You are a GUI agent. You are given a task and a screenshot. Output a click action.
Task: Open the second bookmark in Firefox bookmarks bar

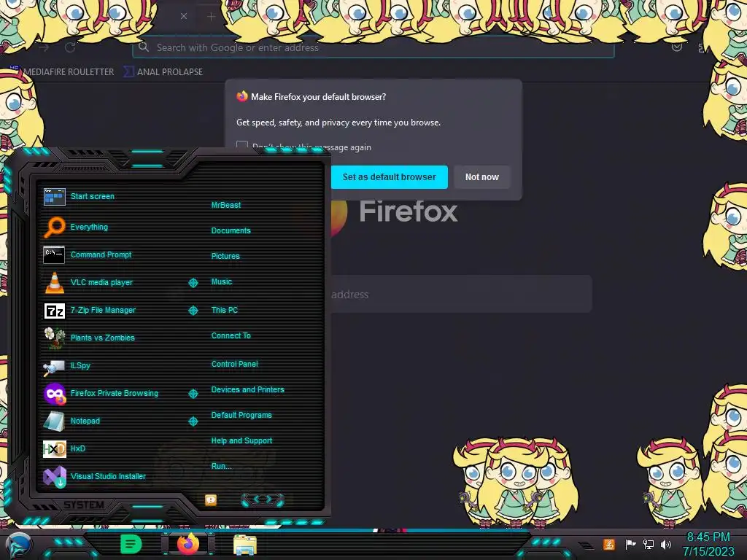click(x=163, y=72)
